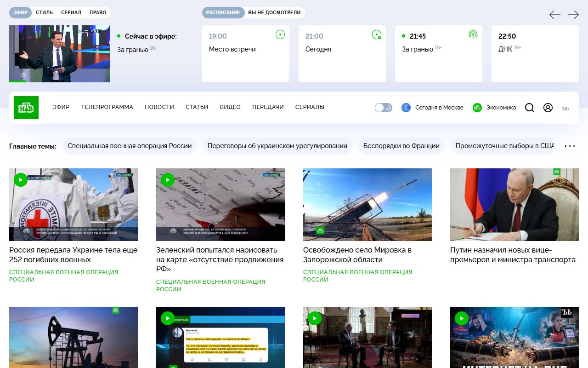Open the live broadcast preview thumbnail
Image resolution: width=588 pixels, height=368 pixels.
point(60,54)
